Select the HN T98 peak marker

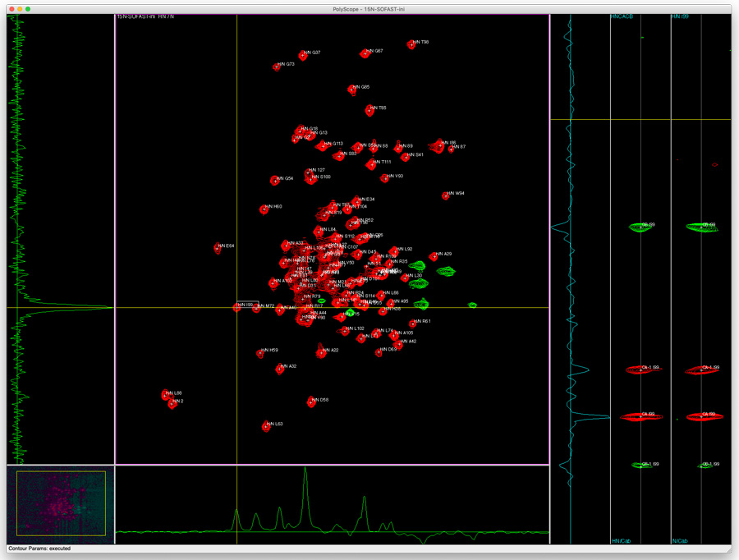(x=411, y=44)
